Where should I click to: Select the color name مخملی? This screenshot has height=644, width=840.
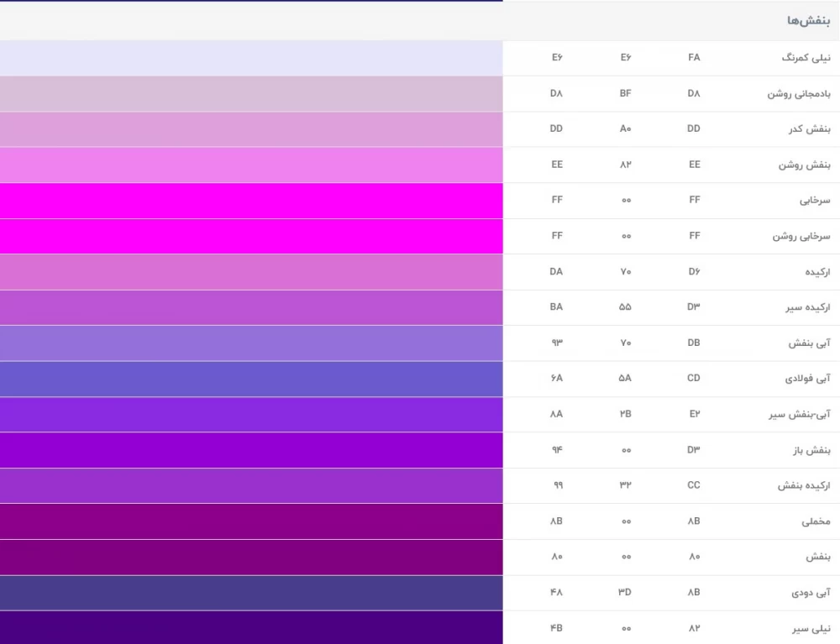coord(816,521)
